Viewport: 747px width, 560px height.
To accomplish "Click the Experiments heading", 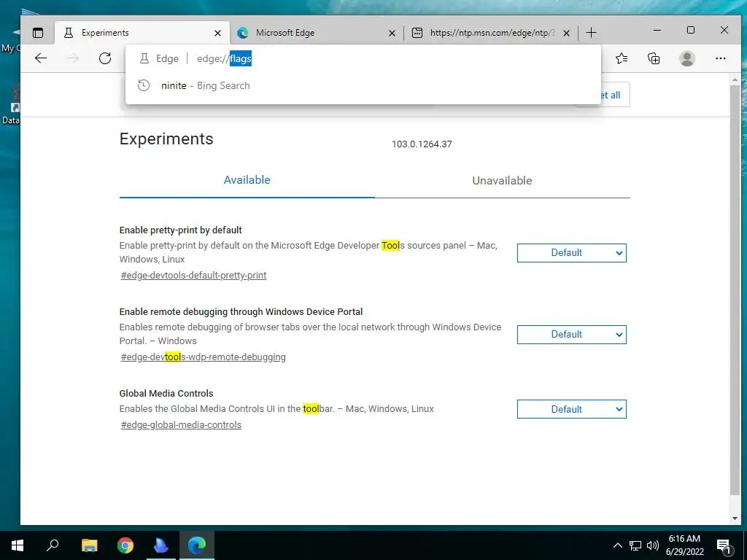I will pyautogui.click(x=166, y=139).
